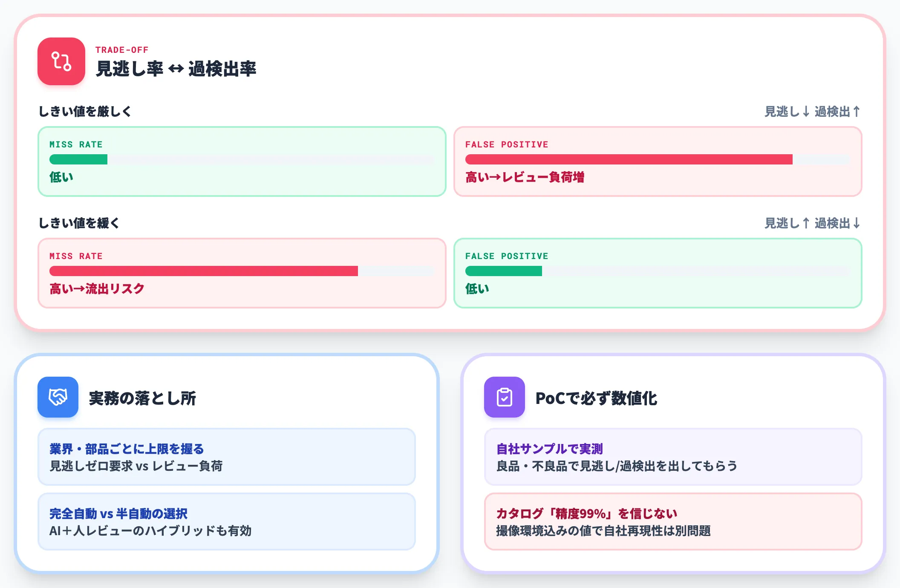Click the 高い→レビュー負荷増 text
This screenshot has width=900, height=588.
coord(525,177)
